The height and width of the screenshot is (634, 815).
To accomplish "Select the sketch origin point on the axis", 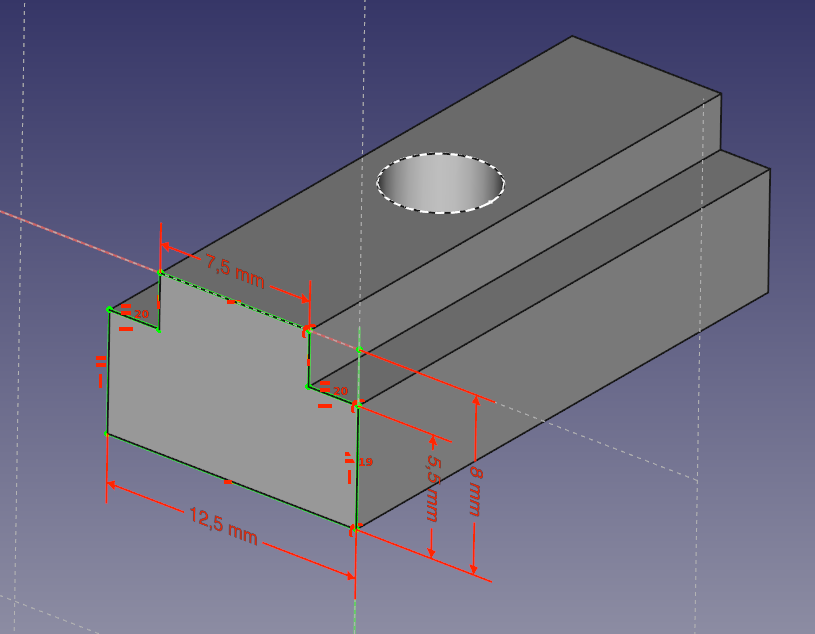I will (359, 350).
